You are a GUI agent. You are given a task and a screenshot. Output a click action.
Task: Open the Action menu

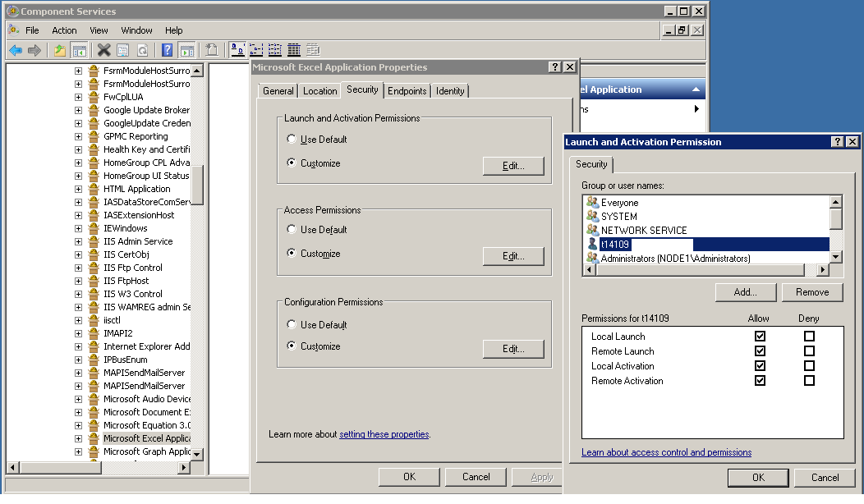tap(64, 30)
